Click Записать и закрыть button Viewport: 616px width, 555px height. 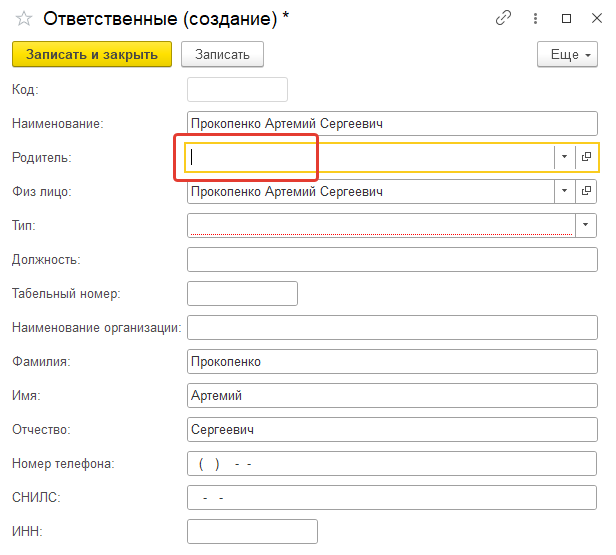point(92,54)
